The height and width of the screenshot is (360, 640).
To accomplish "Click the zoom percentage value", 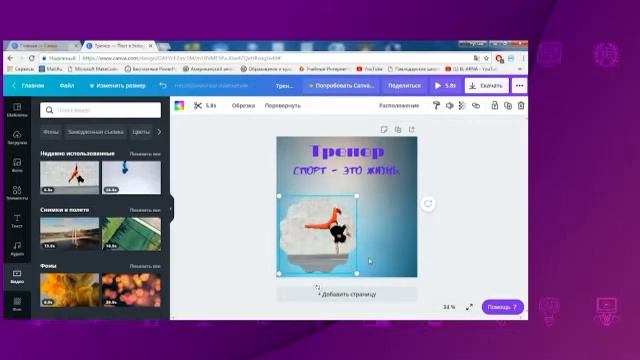I will pyautogui.click(x=449, y=307).
